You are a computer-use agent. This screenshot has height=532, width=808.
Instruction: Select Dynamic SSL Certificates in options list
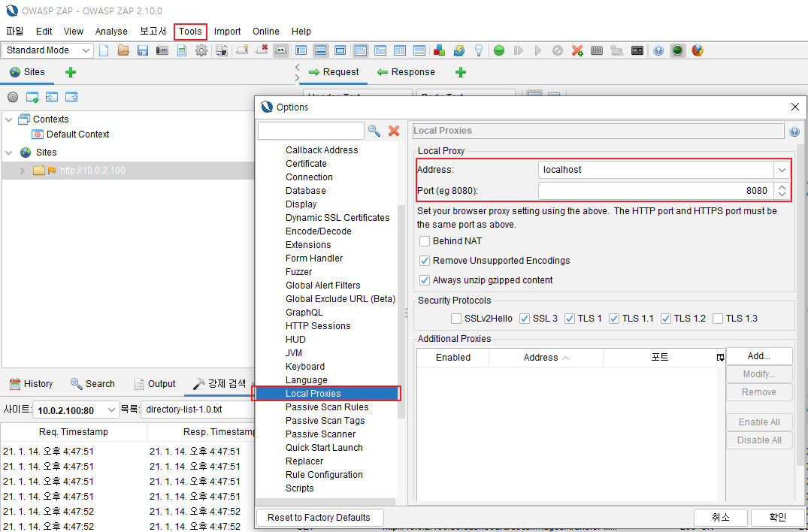pyautogui.click(x=337, y=218)
